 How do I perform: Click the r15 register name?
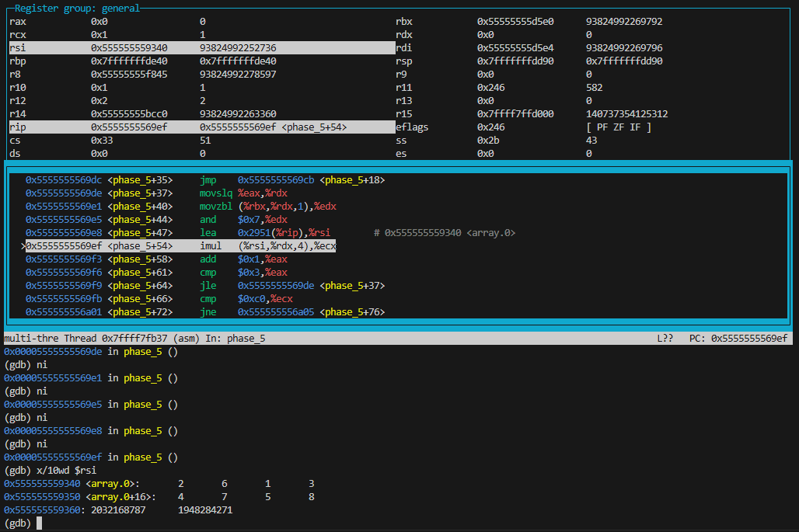(x=403, y=114)
